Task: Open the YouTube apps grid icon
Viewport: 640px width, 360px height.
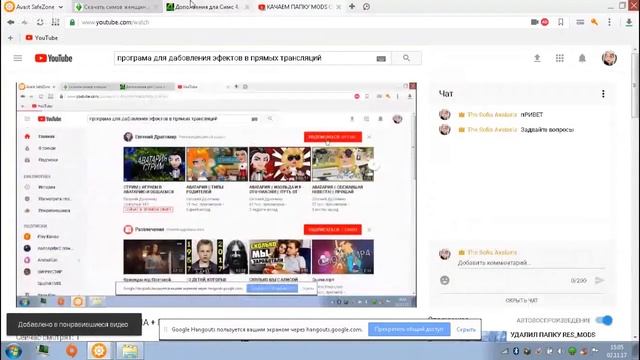Action: 560,58
